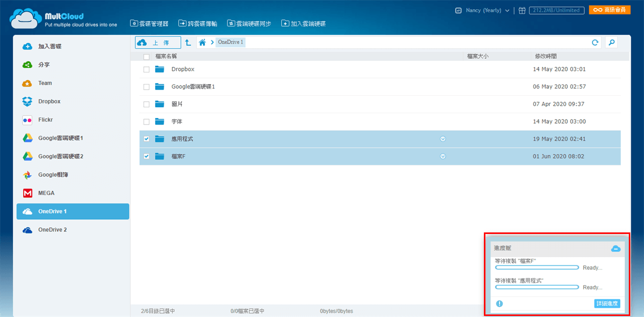Open the 檔案F folder name
Image resolution: width=644 pixels, height=317 pixels.
click(178, 156)
